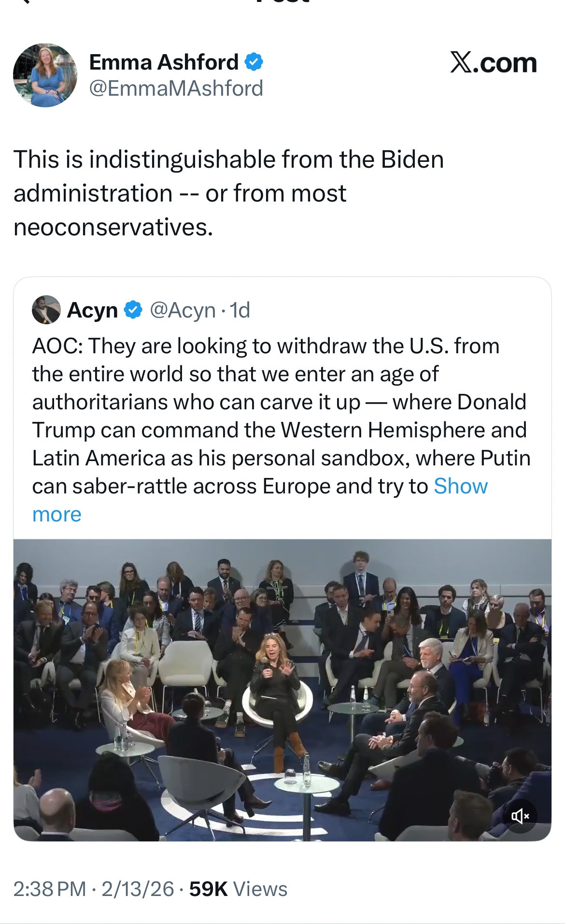The width and height of the screenshot is (565, 924).
Task: Click Emma Ashford's blue verified badge
Action: [254, 62]
